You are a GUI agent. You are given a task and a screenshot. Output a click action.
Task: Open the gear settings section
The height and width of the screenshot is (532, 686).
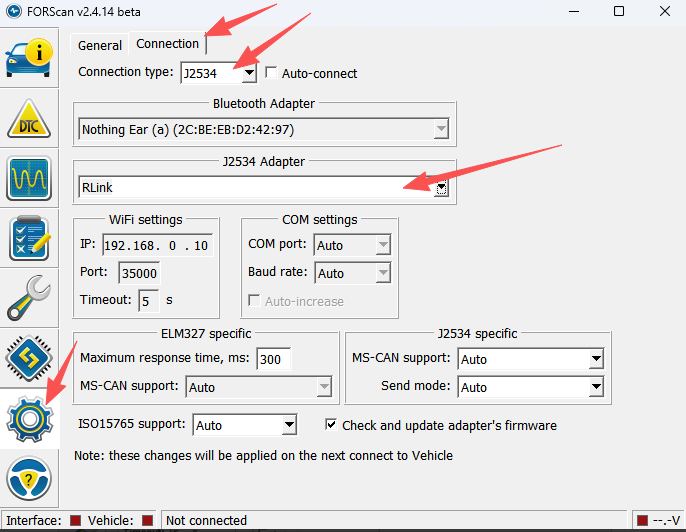coord(30,421)
